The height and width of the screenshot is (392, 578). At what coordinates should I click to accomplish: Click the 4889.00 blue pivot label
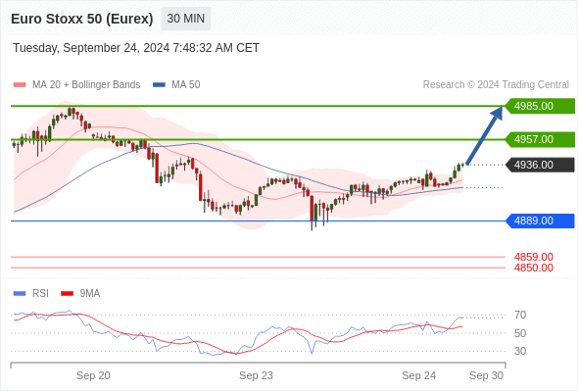(x=540, y=220)
